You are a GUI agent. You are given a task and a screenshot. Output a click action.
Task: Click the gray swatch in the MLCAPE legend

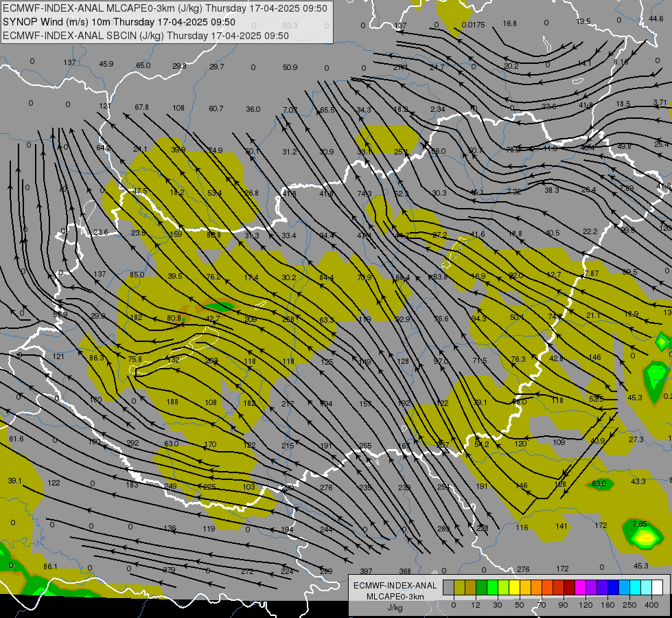(449, 587)
